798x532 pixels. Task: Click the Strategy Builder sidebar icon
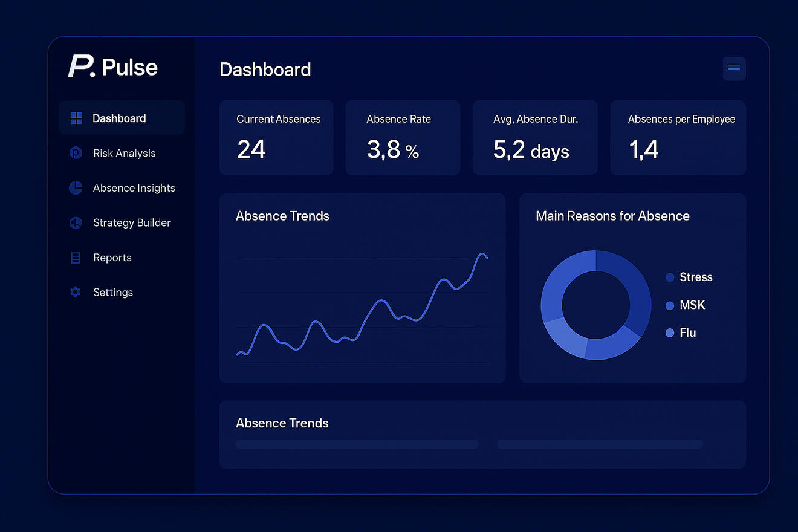coord(76,223)
